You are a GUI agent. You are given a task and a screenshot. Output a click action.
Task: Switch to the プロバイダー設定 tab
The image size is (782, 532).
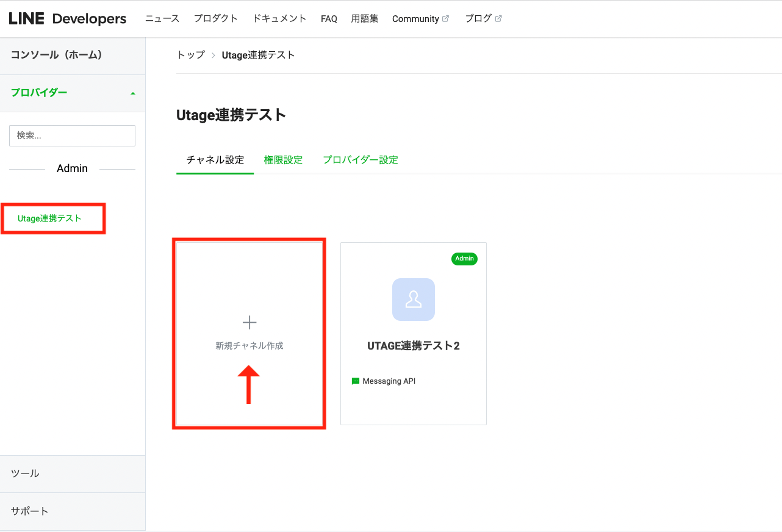point(360,160)
